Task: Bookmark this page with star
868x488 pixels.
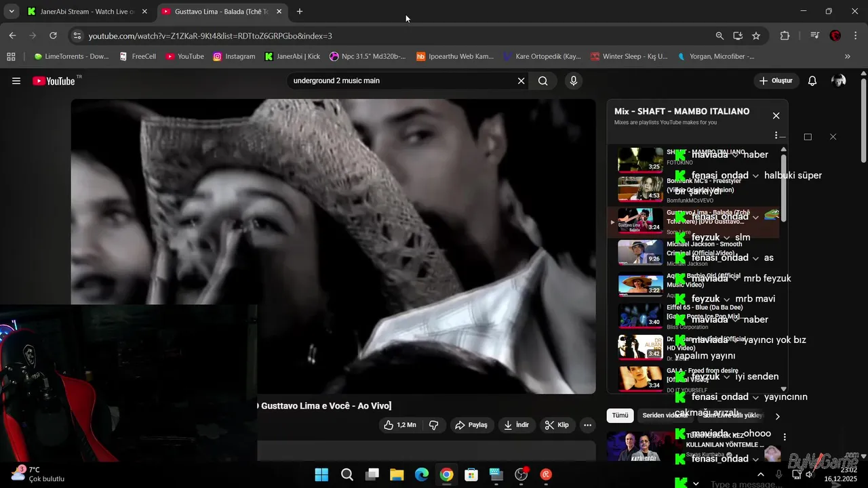Action: coord(756,36)
